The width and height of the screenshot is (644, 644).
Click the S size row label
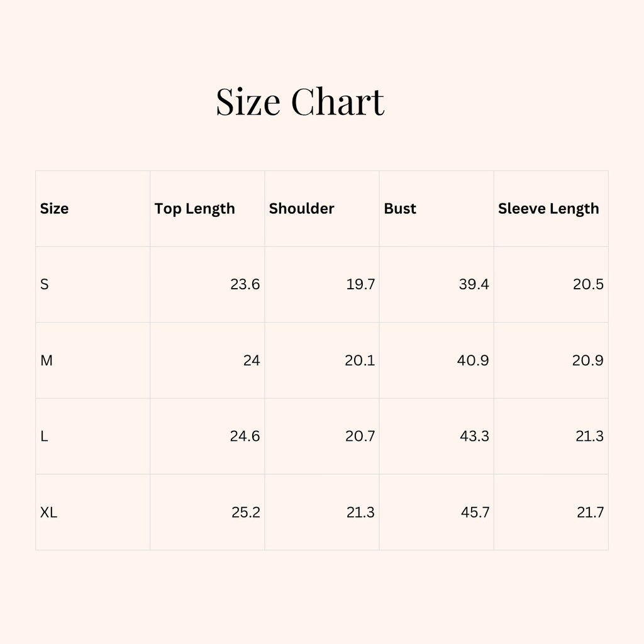44,284
